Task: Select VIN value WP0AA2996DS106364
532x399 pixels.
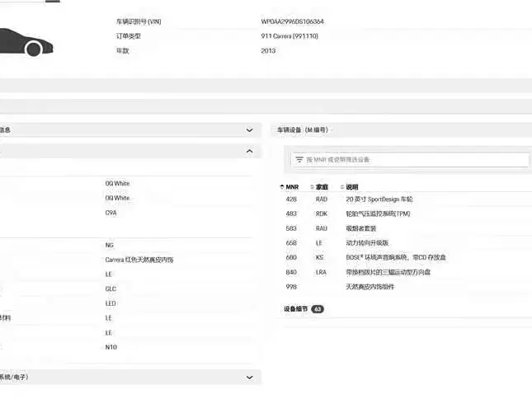Action: coord(293,21)
